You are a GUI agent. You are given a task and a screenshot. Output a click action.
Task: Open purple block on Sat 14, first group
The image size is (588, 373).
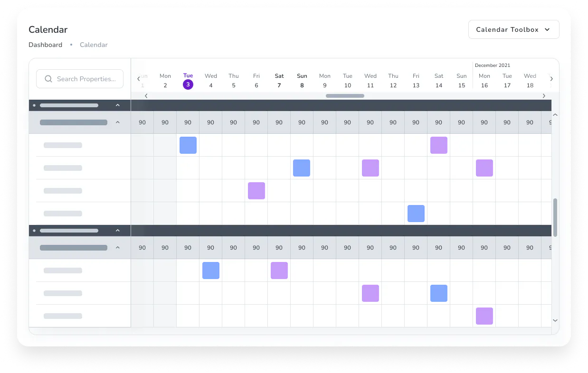pyautogui.click(x=439, y=145)
